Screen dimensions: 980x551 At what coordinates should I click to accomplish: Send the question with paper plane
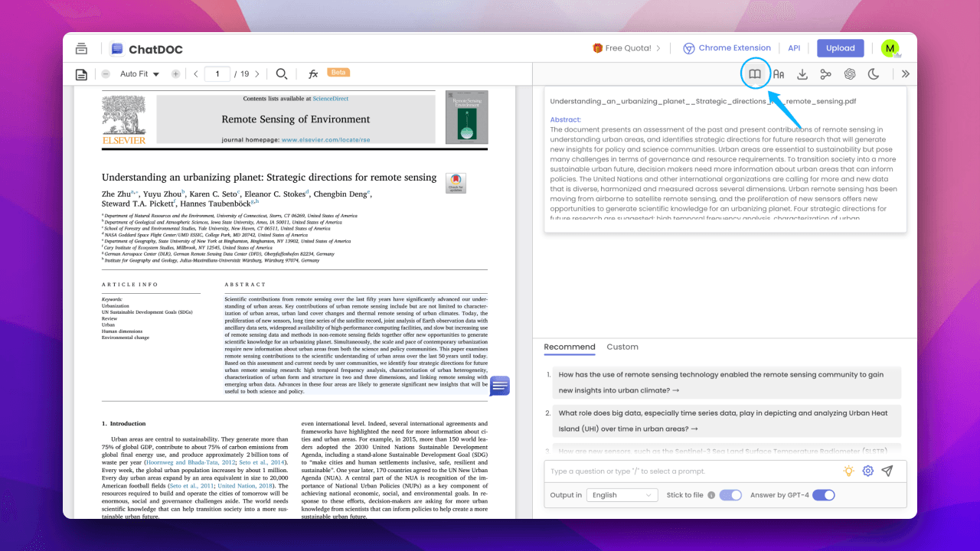pyautogui.click(x=887, y=471)
